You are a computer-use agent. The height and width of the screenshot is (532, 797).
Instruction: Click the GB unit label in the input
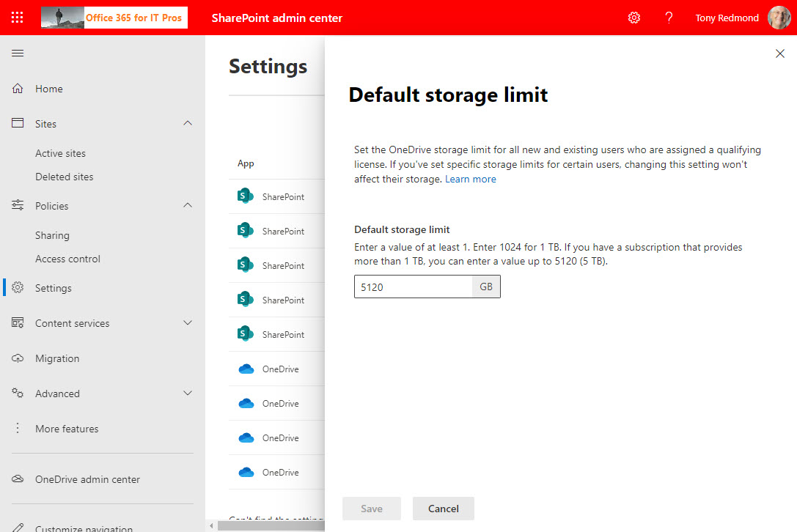point(486,287)
